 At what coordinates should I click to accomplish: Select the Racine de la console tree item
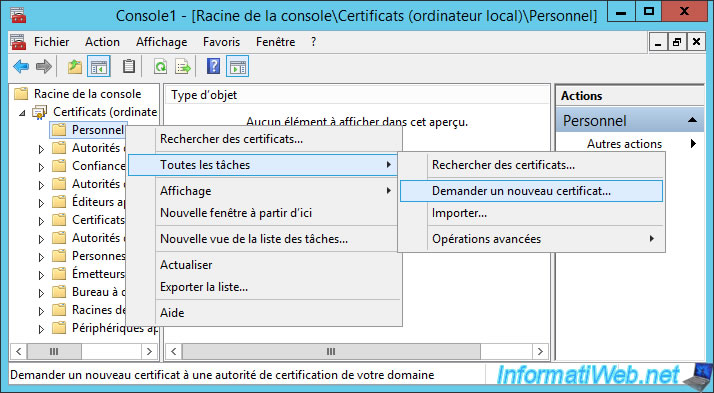tap(87, 94)
